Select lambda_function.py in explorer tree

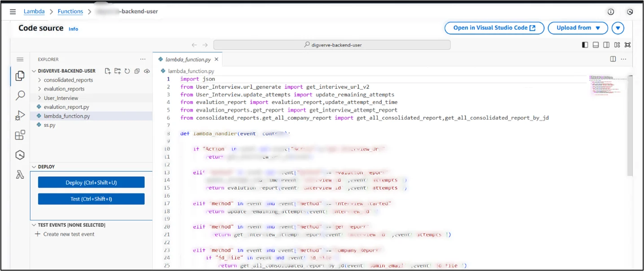click(x=67, y=116)
